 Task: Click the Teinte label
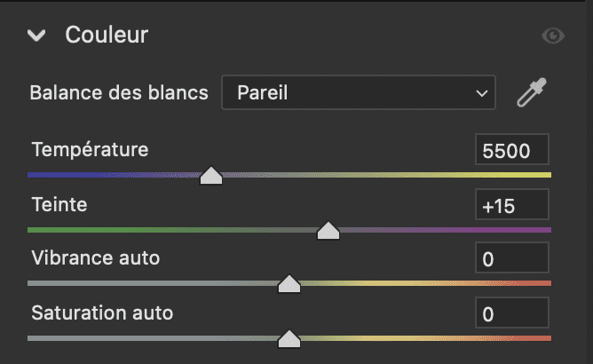pyautogui.click(x=59, y=204)
